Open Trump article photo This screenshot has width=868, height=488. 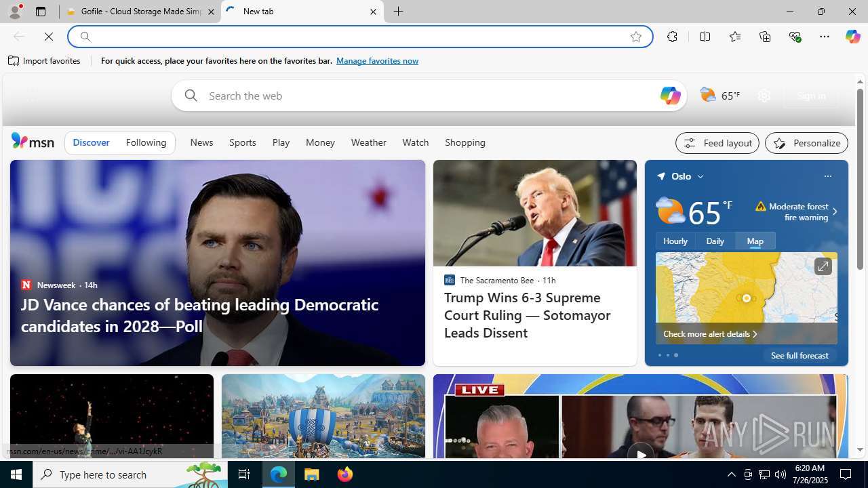535,213
